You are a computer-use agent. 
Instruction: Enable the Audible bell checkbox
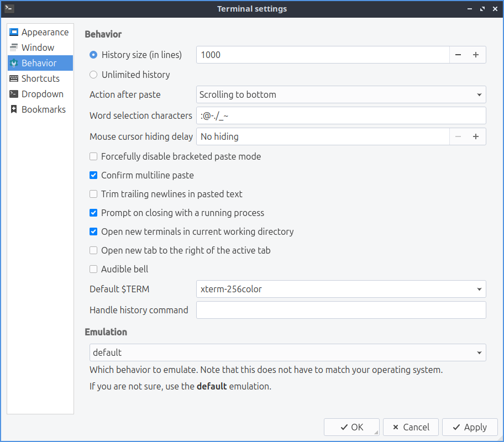coord(93,269)
